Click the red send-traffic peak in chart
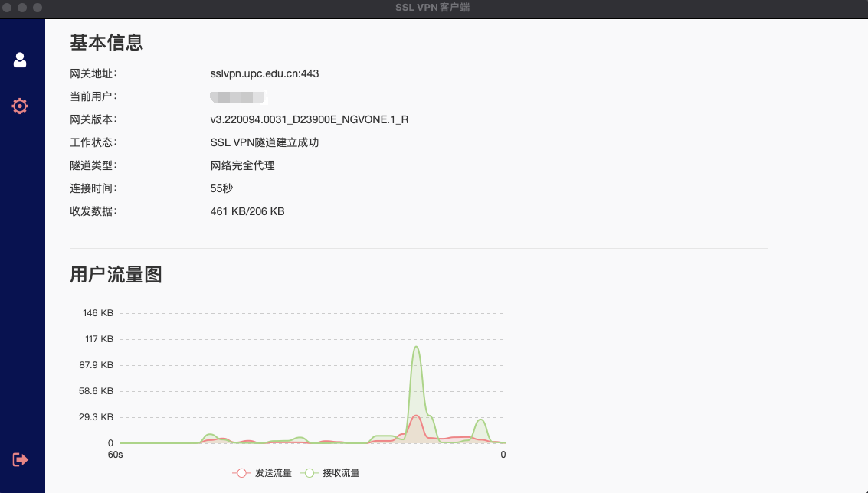868x493 pixels. [415, 416]
